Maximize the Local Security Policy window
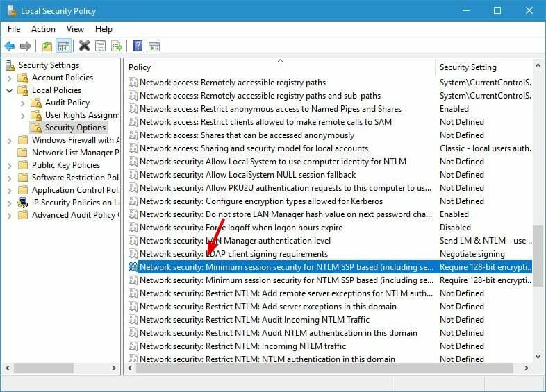 [497, 10]
